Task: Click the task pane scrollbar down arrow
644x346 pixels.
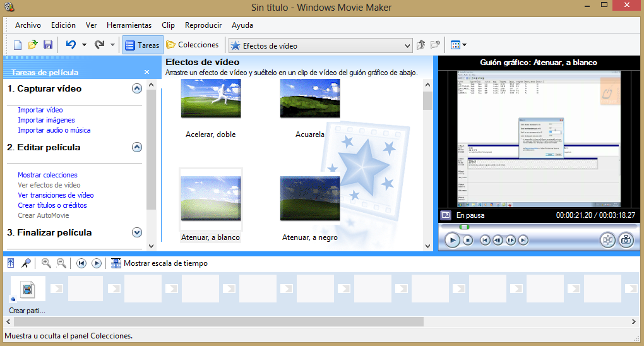Action: tap(151, 246)
